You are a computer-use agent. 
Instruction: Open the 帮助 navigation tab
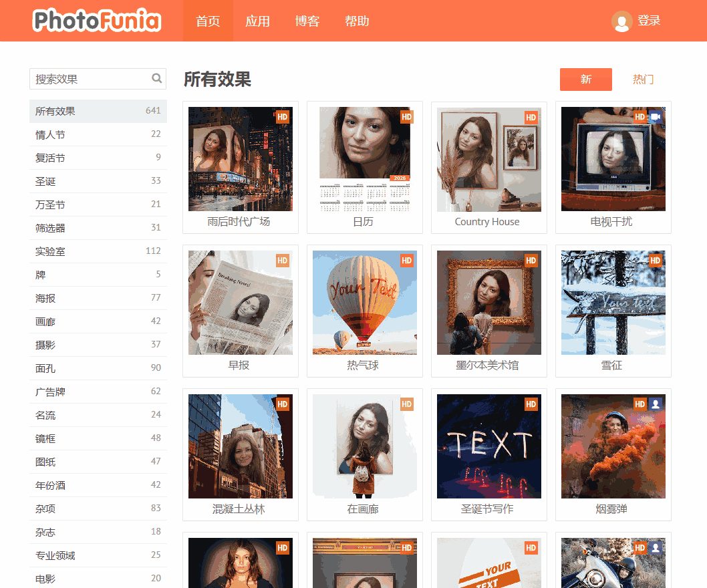point(357,21)
